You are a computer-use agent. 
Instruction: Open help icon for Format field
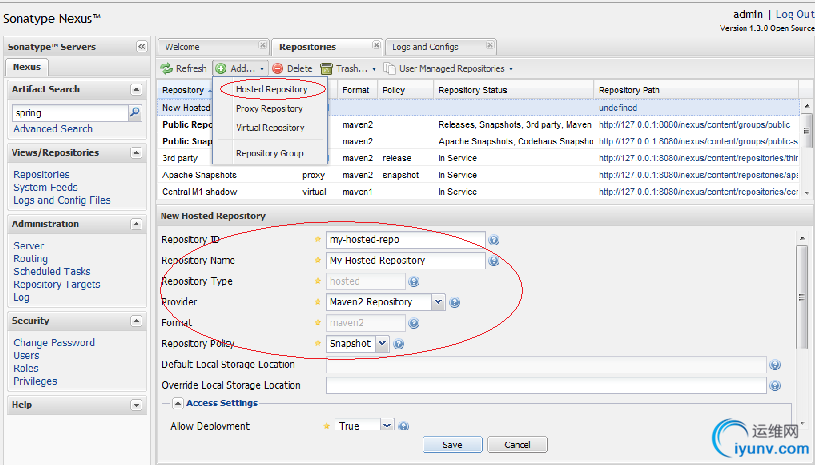[x=414, y=323]
